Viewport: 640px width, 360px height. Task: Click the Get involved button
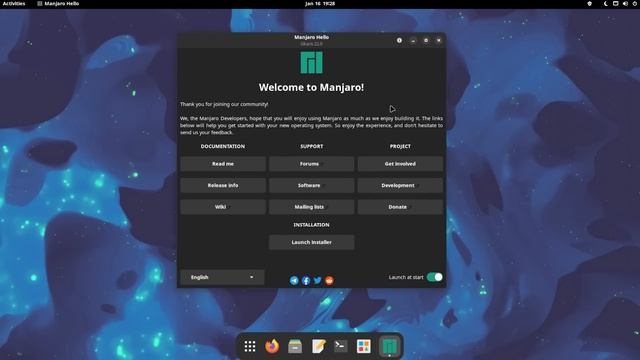[x=400, y=164]
